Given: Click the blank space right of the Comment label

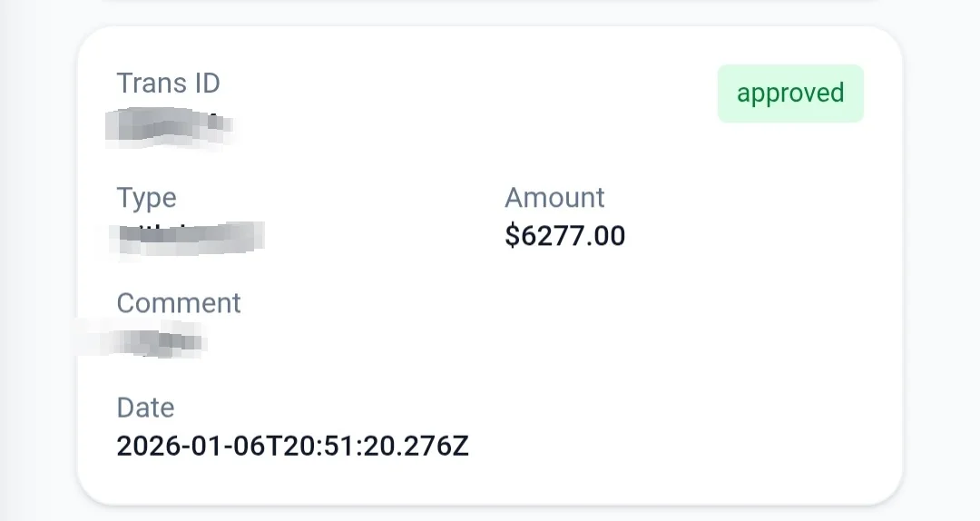Looking at the screenshot, I should point(544,303).
